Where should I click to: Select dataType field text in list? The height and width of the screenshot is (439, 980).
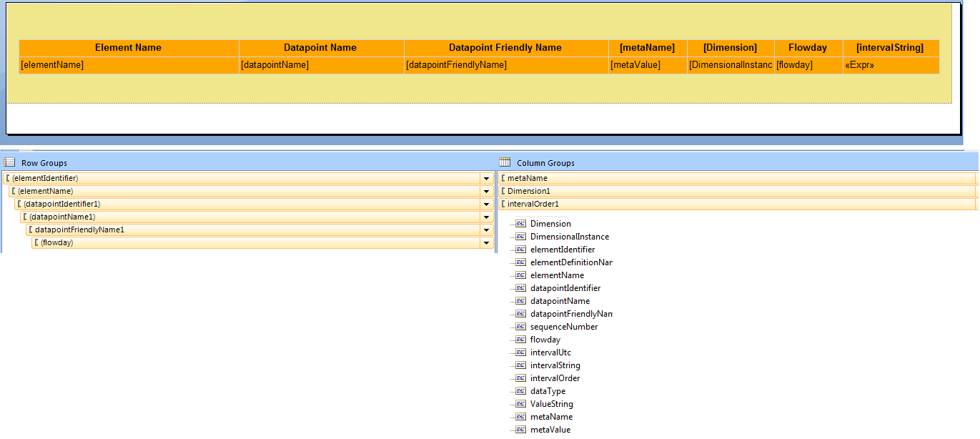pos(548,391)
